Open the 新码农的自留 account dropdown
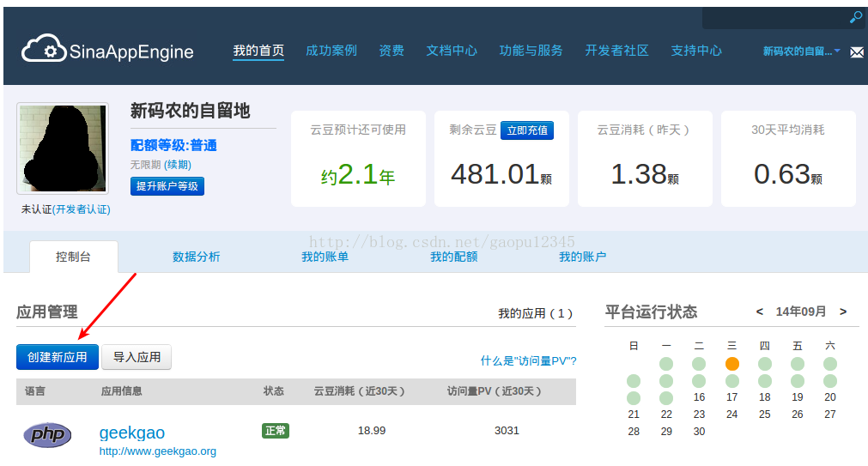Image resolution: width=868 pixels, height=466 pixels. [801, 51]
